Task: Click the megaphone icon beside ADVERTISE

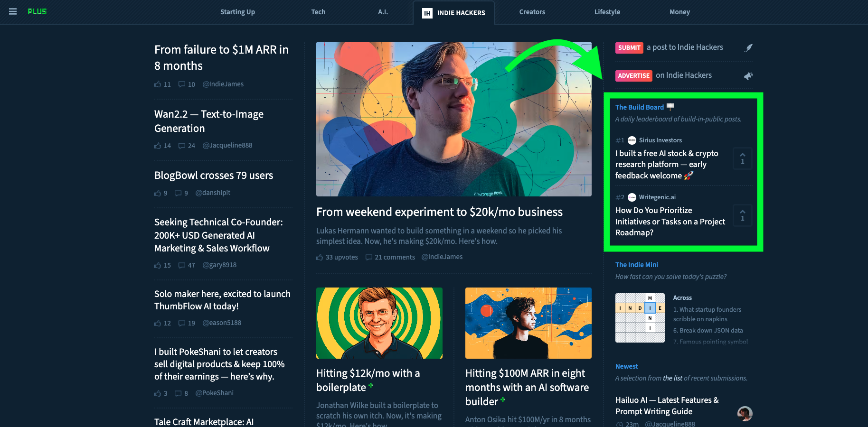Action: pos(749,75)
